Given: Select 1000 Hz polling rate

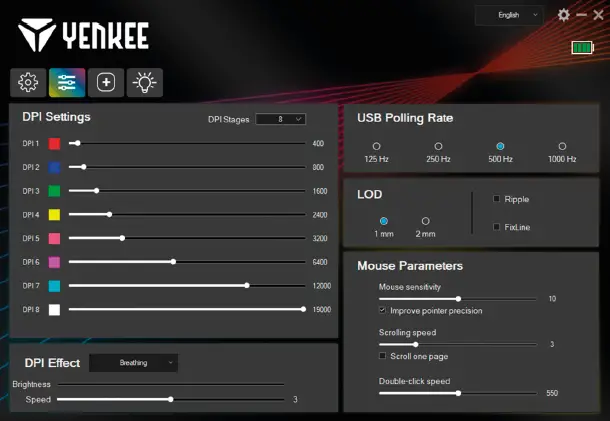Looking at the screenshot, I should pyautogui.click(x=562, y=146).
